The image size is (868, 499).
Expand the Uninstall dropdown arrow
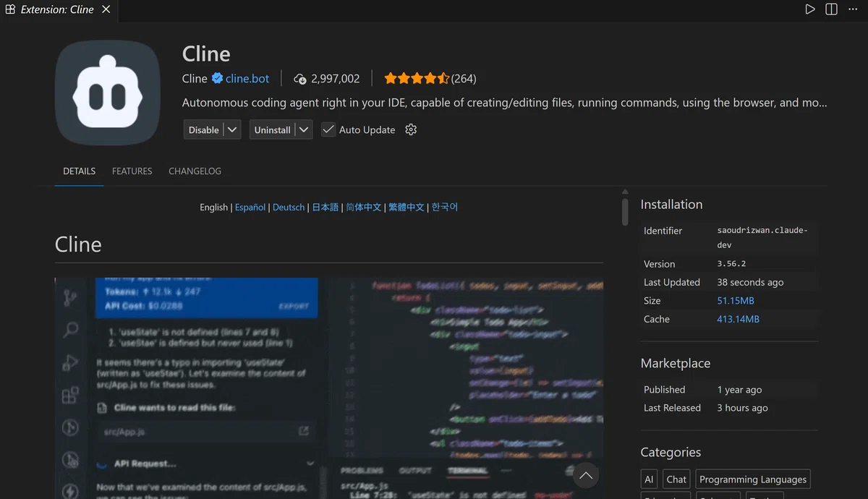304,129
